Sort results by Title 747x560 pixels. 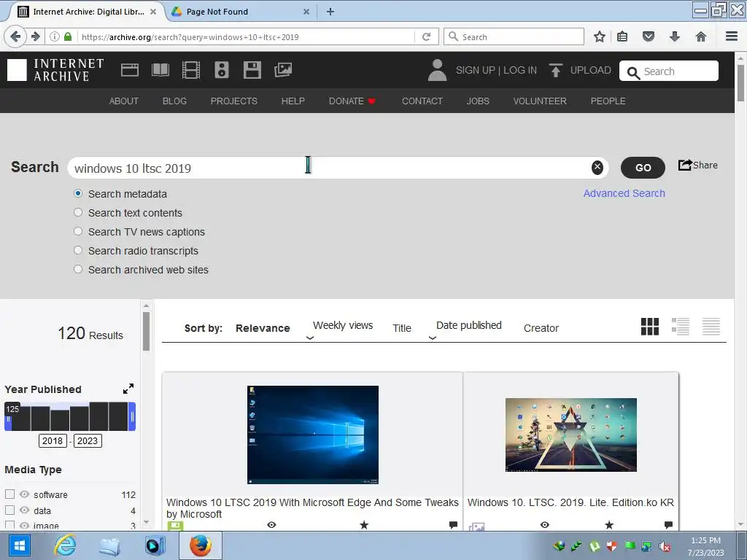pyautogui.click(x=402, y=328)
